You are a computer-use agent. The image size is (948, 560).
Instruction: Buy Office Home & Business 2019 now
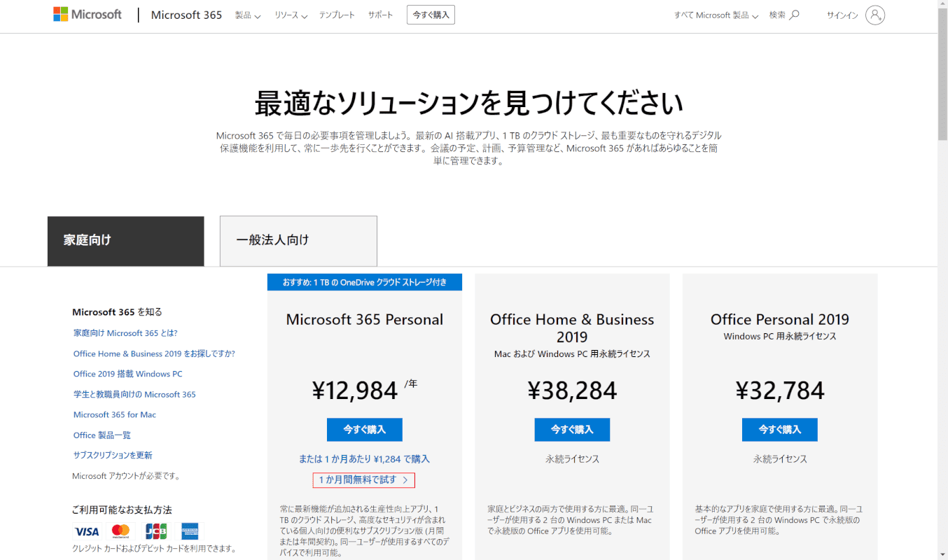coord(572,430)
